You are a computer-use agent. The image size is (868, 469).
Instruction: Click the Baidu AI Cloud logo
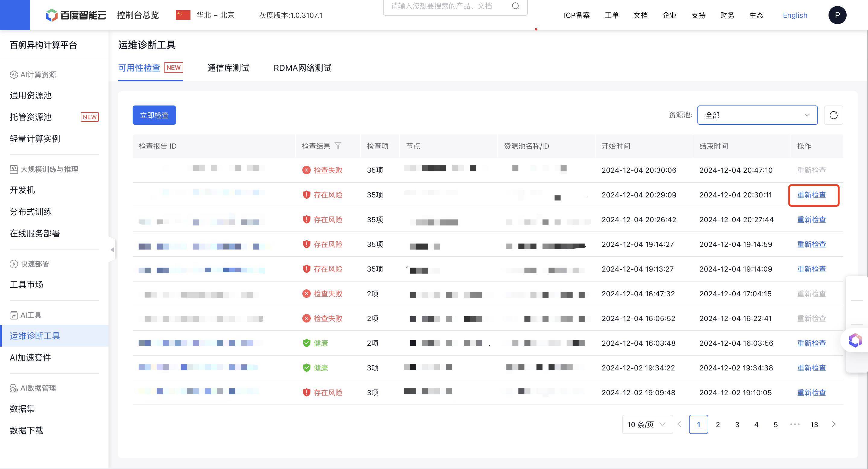[76, 15]
